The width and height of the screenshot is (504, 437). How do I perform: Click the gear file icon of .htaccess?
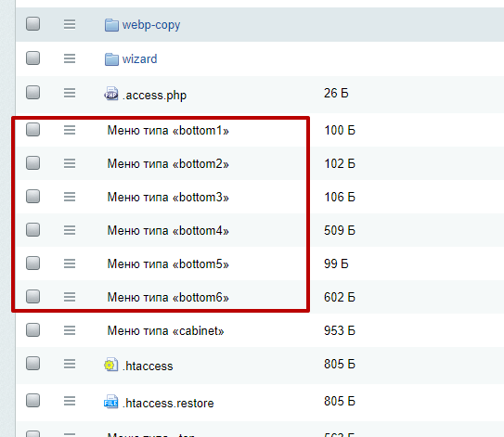tap(111, 365)
